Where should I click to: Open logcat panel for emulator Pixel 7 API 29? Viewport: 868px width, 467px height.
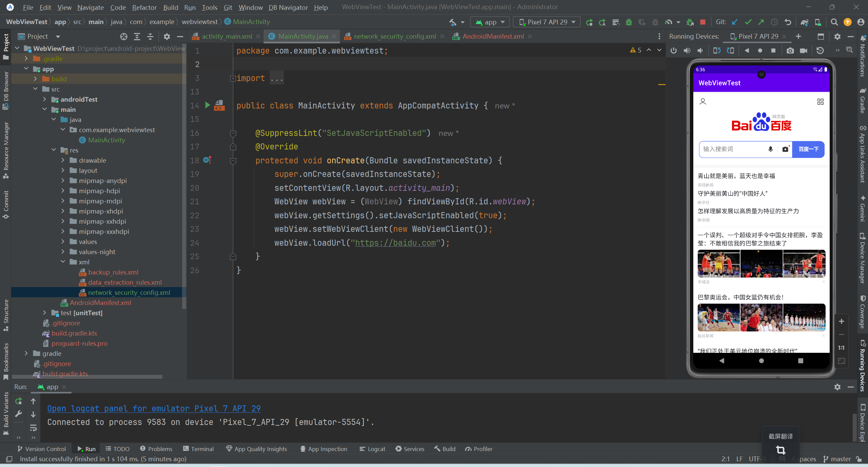(x=154, y=408)
